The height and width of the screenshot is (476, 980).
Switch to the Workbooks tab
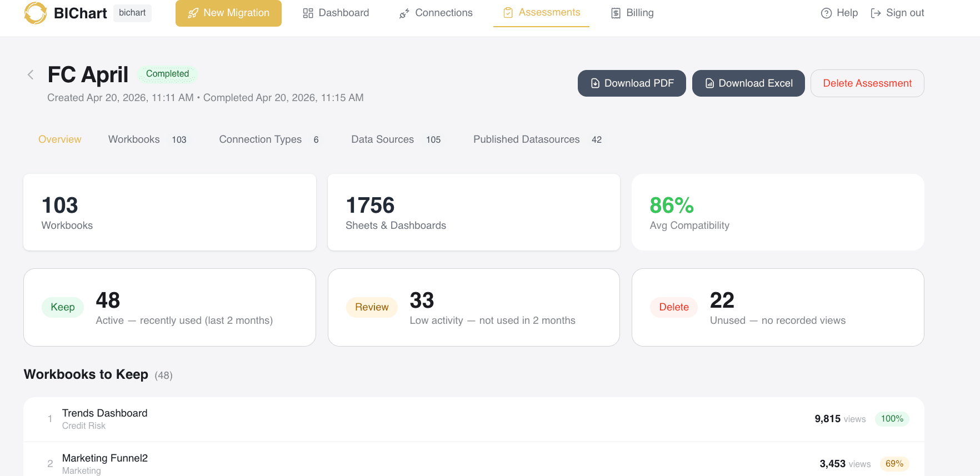(147, 139)
